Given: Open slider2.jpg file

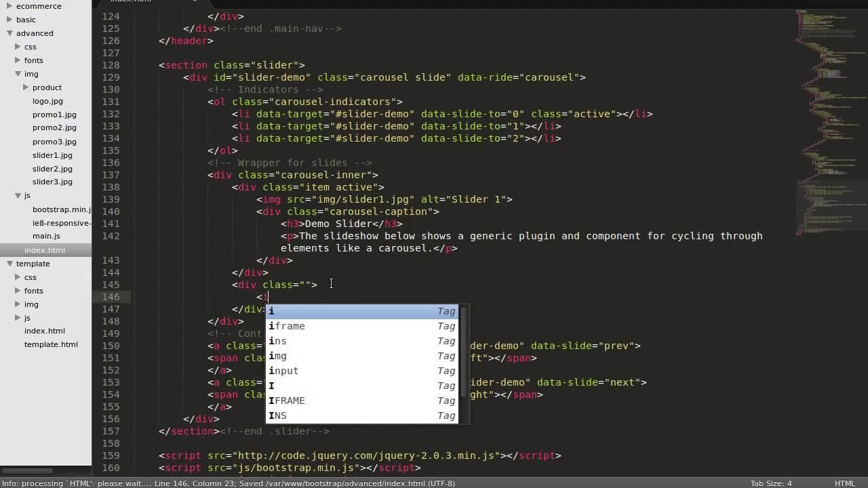Looking at the screenshot, I should click(52, 169).
